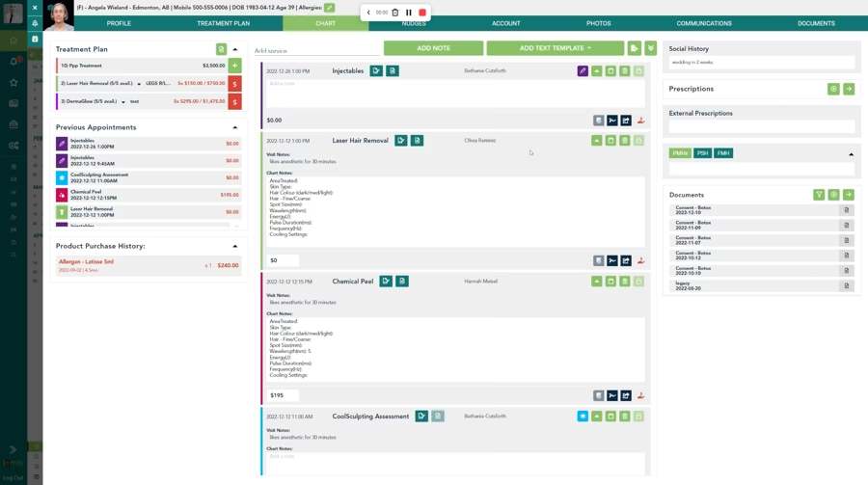Stop the recording with red square

[x=422, y=13]
